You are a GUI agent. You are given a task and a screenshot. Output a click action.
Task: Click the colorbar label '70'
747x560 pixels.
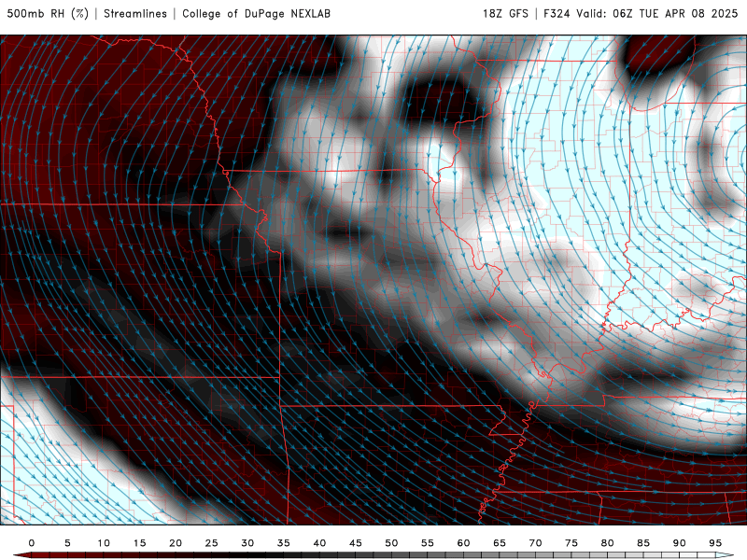535,543
